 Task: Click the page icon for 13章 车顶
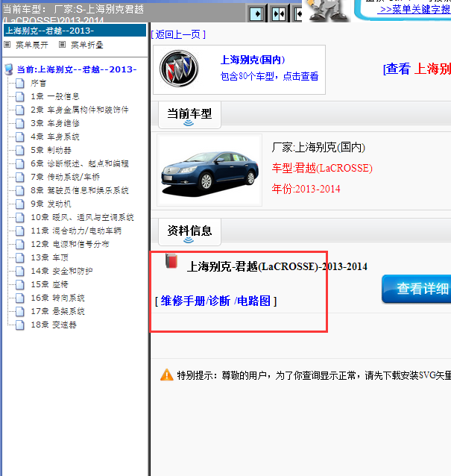coord(20,257)
